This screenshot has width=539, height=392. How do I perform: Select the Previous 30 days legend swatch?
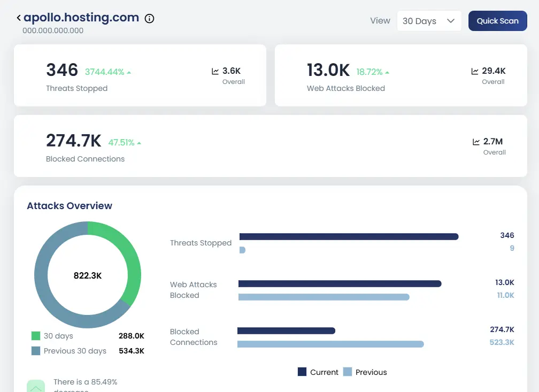click(x=36, y=351)
